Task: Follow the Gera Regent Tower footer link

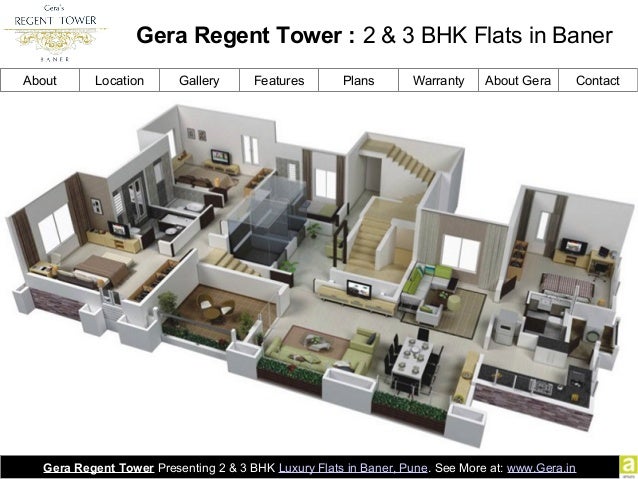Action: 98,468
